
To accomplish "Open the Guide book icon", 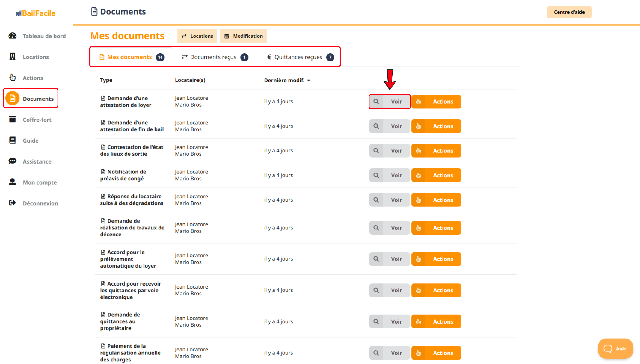I will [x=12, y=140].
